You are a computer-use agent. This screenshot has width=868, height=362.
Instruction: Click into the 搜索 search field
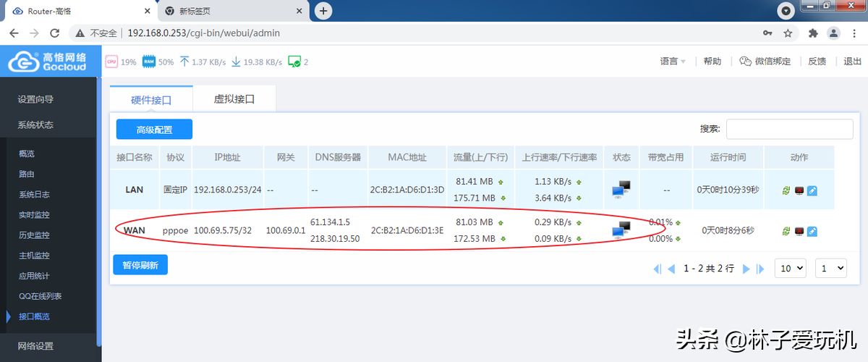pyautogui.click(x=789, y=129)
